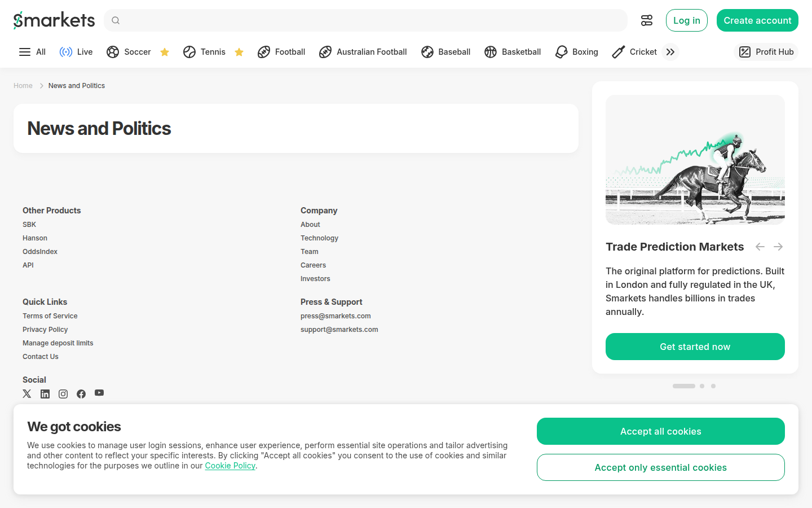
Task: Select the Basketball menu item
Action: (513, 52)
